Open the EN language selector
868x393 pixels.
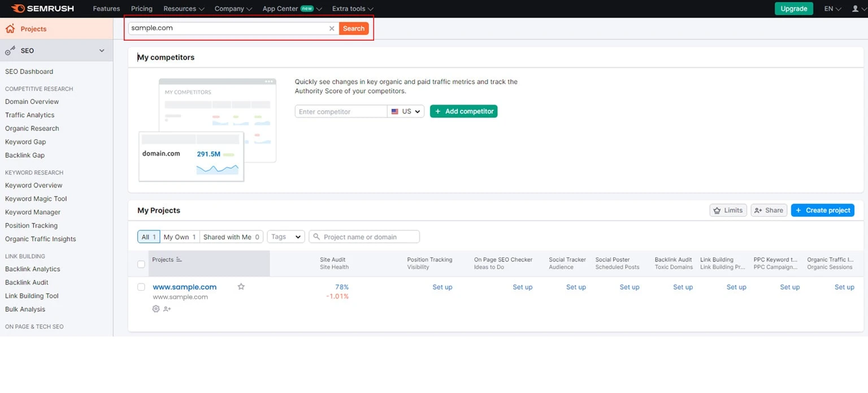point(832,8)
